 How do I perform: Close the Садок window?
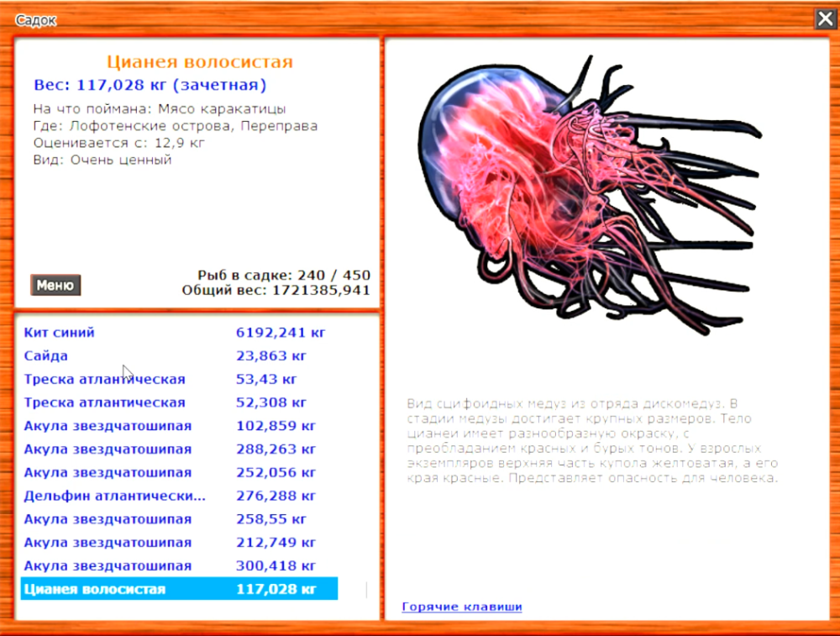click(x=824, y=19)
